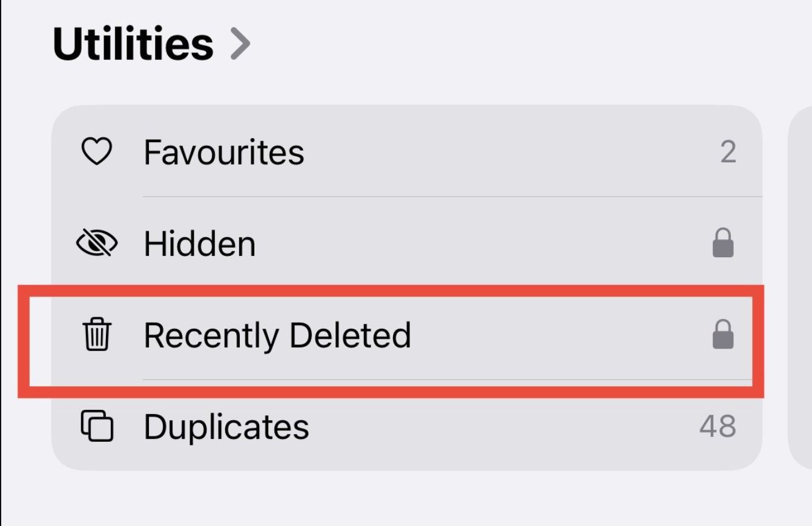Tap the lock icon on Hidden row
812x526 pixels.
(723, 243)
